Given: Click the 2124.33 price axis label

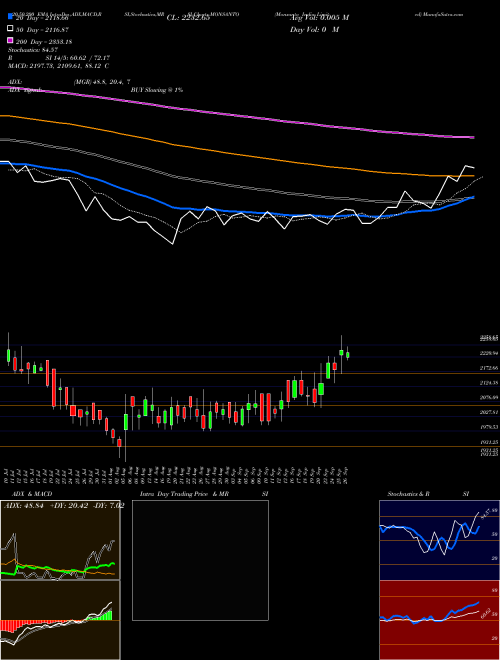Looking at the screenshot, I should pyautogui.click(x=489, y=383).
